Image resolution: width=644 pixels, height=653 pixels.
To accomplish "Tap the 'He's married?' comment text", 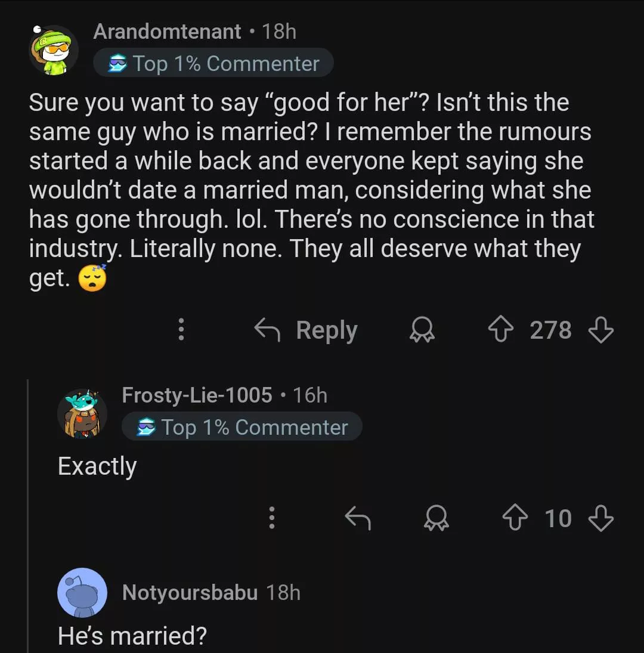I will pos(132,636).
